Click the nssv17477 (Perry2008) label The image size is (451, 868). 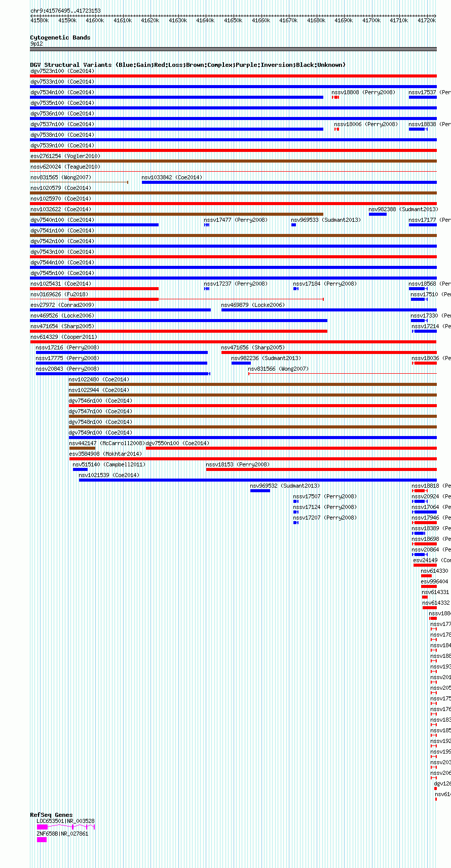coord(236,220)
